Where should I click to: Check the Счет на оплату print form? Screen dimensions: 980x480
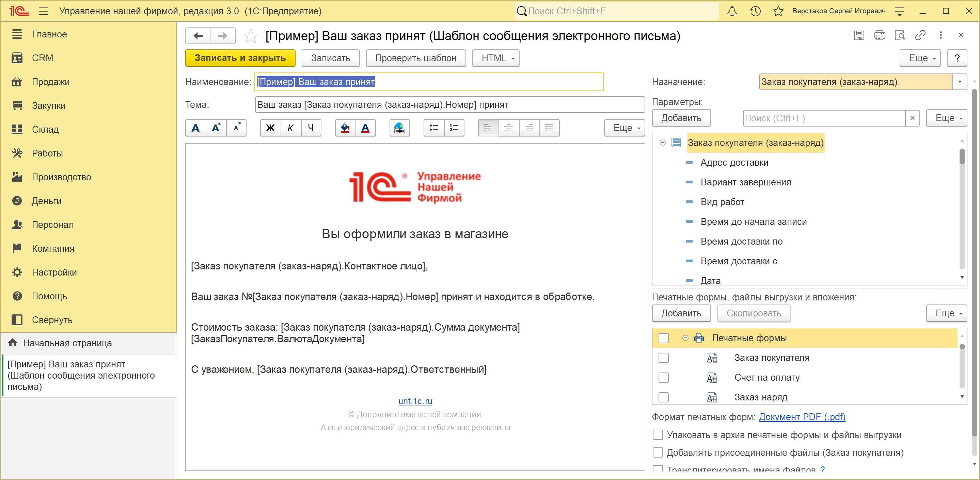coord(663,377)
